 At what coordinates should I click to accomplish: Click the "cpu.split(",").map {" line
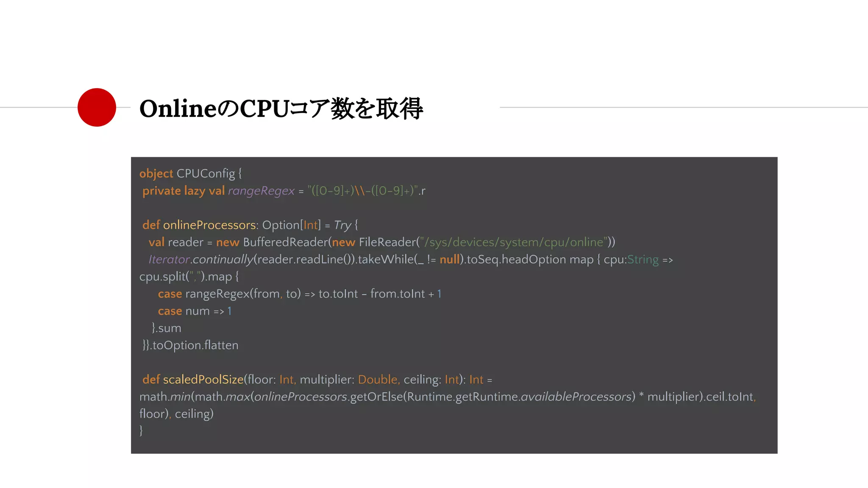pyautogui.click(x=189, y=277)
